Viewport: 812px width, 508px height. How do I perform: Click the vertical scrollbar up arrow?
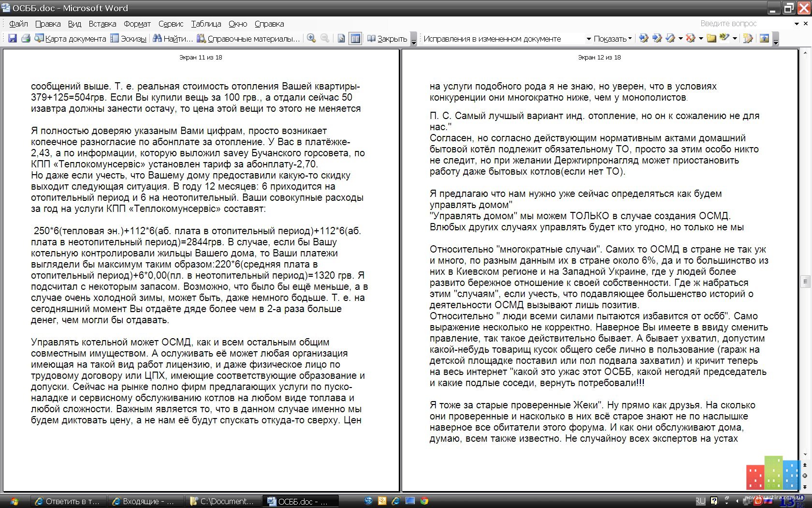coord(805,52)
